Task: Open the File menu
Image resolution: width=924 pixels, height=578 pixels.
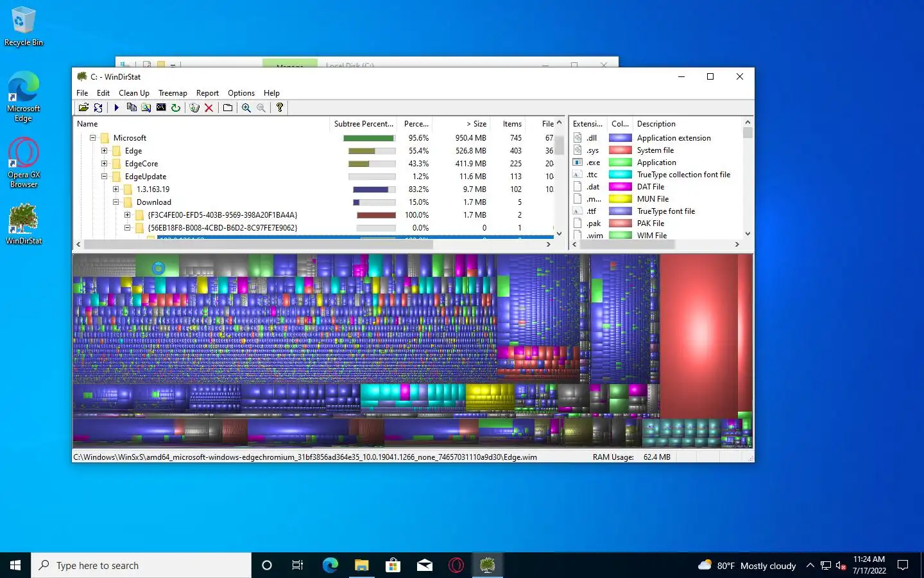Action: tap(82, 93)
